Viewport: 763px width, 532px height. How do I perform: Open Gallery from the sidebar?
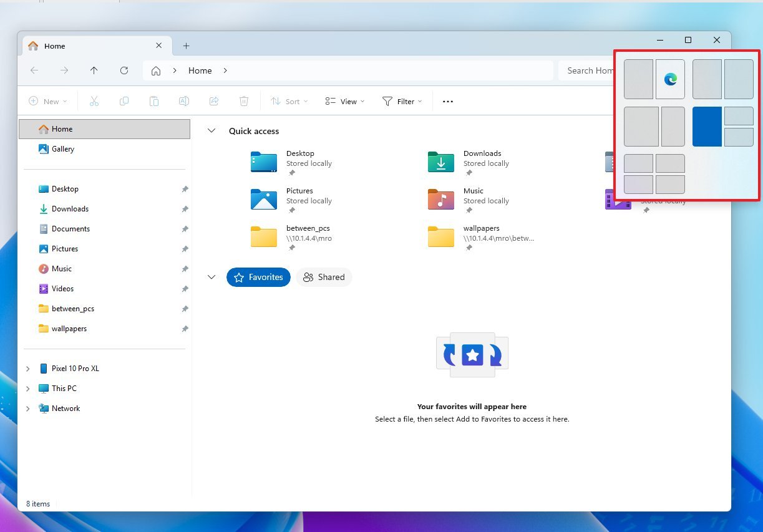63,149
